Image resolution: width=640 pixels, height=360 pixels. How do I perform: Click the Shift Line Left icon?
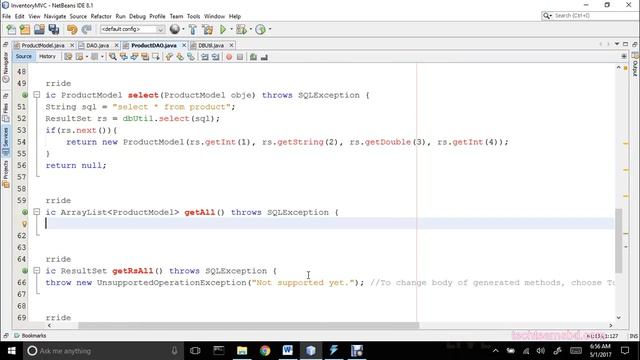click(x=204, y=57)
